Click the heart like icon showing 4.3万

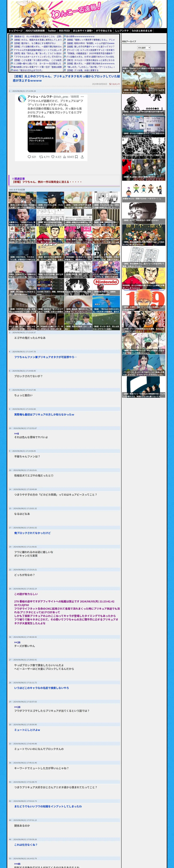click(x=53, y=157)
